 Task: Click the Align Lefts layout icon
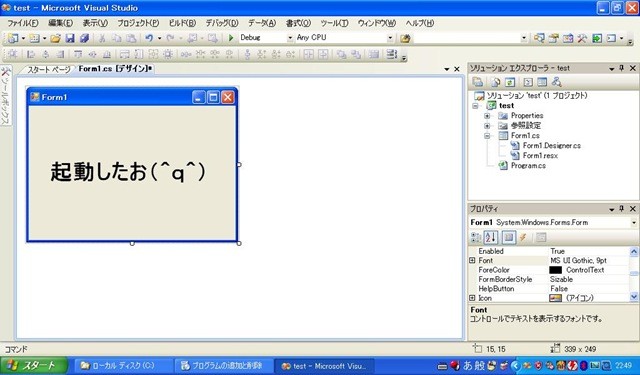point(31,54)
